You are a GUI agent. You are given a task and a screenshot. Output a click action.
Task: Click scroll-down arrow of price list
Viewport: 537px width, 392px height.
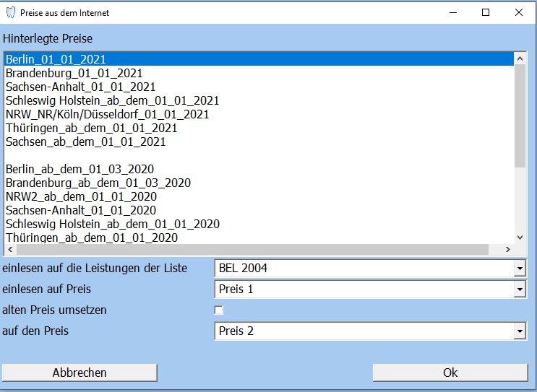(519, 237)
